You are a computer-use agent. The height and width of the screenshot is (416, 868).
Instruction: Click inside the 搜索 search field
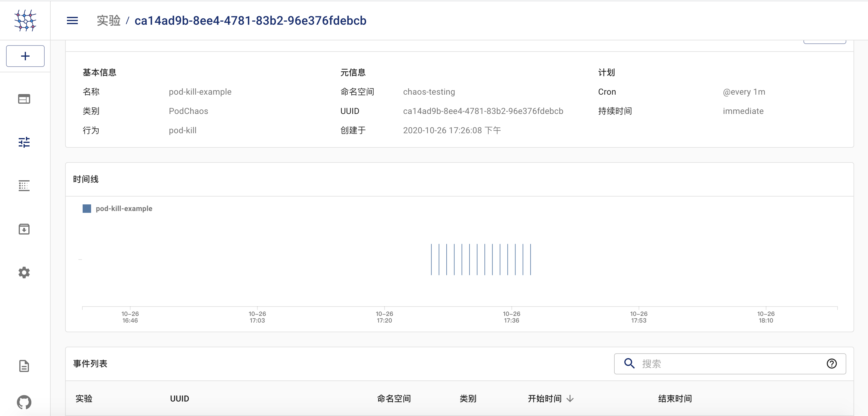(x=708, y=364)
